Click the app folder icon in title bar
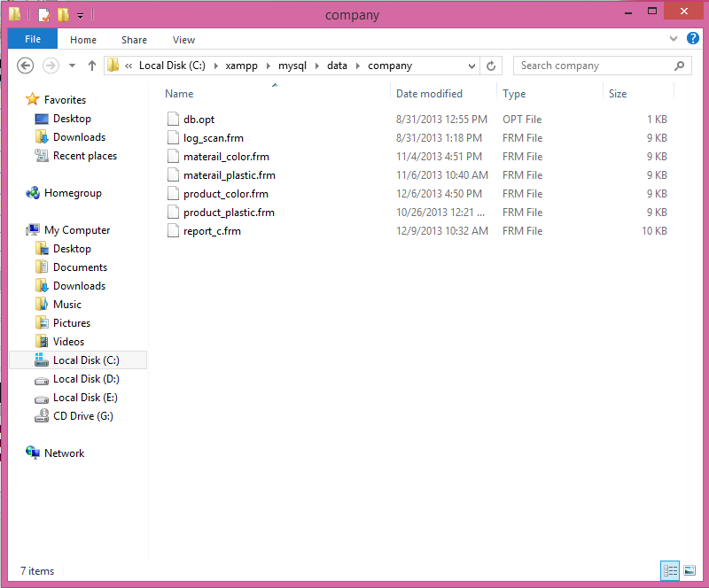This screenshot has width=709, height=588. click(14, 14)
